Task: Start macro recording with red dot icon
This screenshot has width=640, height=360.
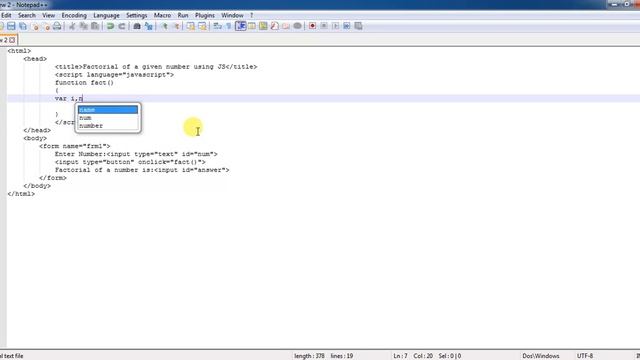Action: 312,26
